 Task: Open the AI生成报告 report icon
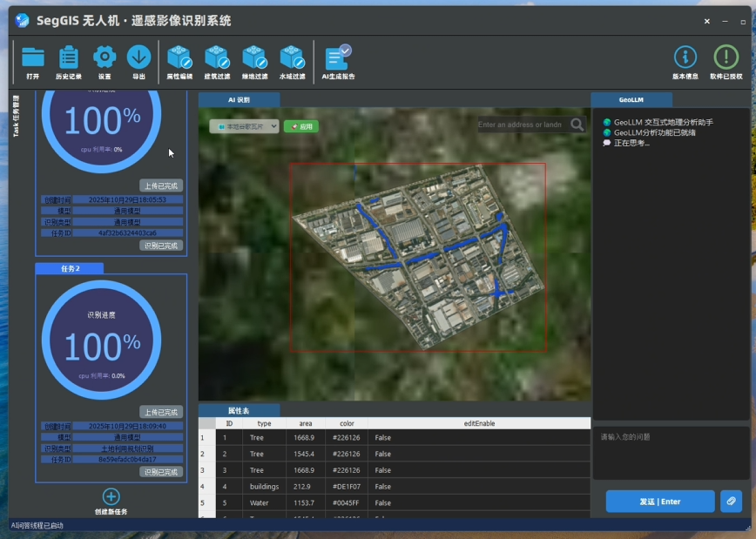(338, 57)
